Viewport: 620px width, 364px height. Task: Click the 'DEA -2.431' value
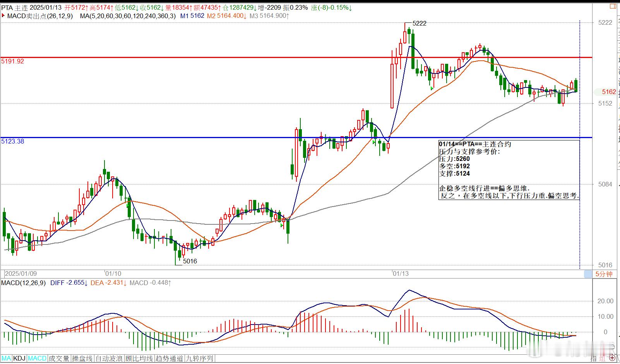109,283
